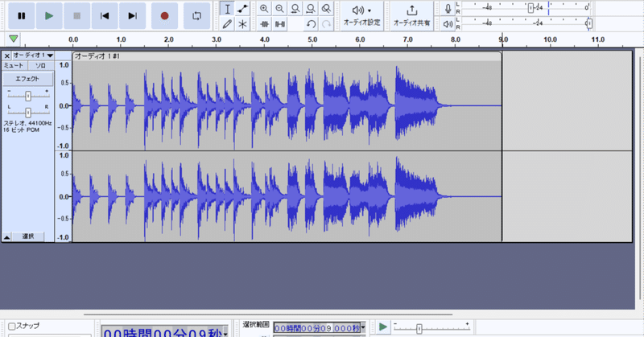Image resolution: width=644 pixels, height=337 pixels.
Task: Adjust the track gain slider
Action: (x=28, y=96)
